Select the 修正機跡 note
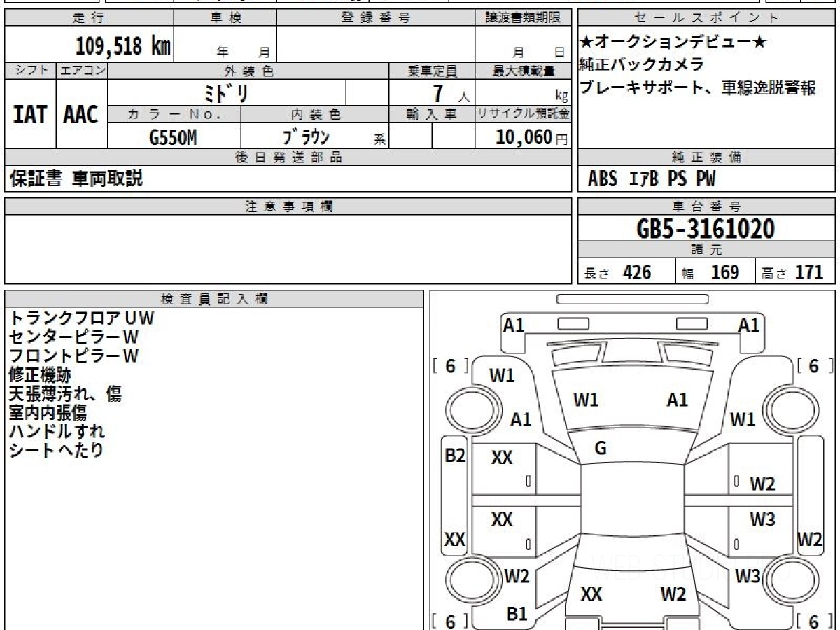The width and height of the screenshot is (840, 630). [x=40, y=374]
